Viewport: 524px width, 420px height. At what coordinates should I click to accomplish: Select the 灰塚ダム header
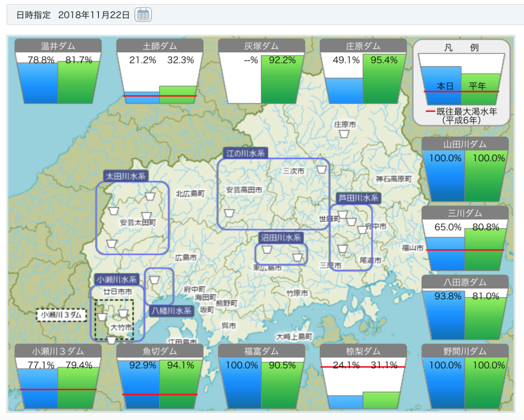261,46
